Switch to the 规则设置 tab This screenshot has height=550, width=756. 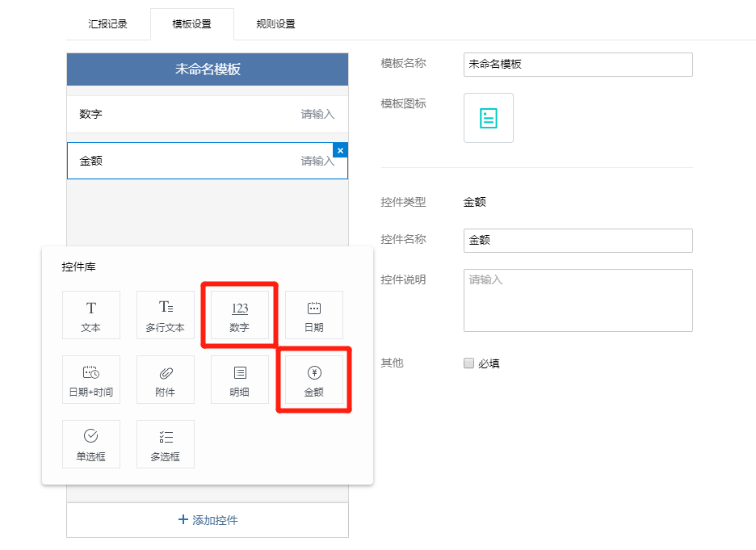click(x=275, y=23)
